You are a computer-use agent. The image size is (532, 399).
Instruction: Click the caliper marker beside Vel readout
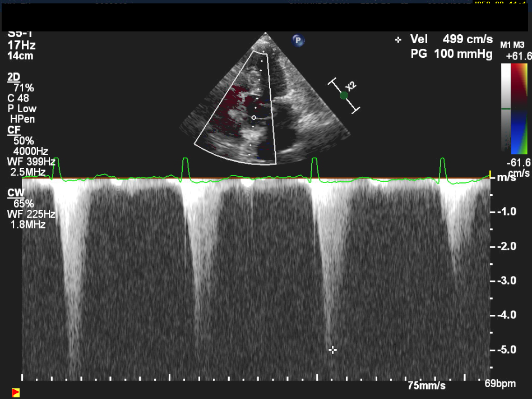399,40
